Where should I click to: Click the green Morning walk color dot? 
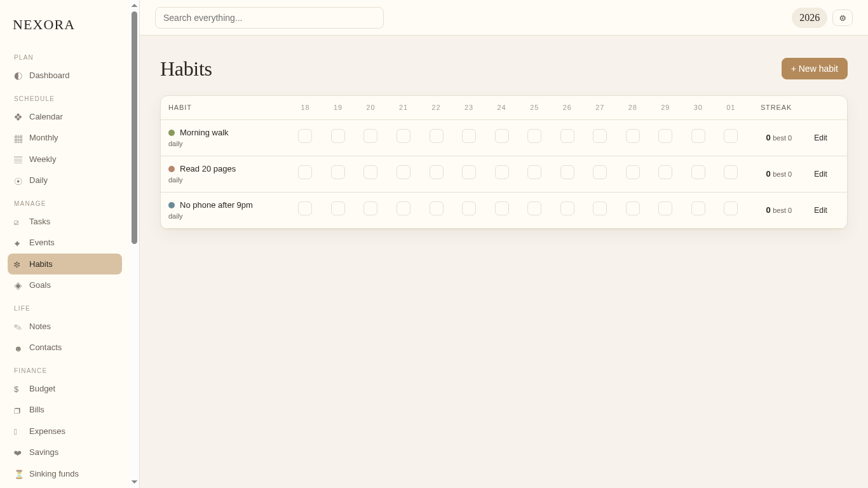coord(172,133)
